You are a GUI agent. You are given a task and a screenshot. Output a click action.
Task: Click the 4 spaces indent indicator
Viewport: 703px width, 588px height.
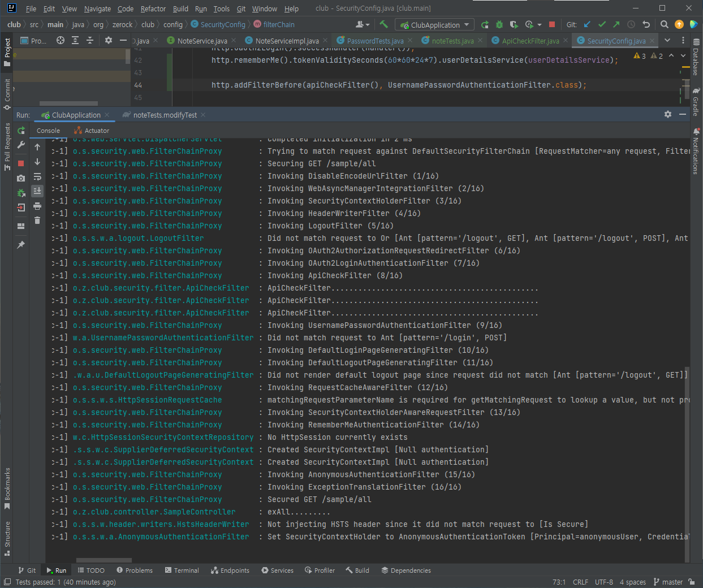point(632,582)
